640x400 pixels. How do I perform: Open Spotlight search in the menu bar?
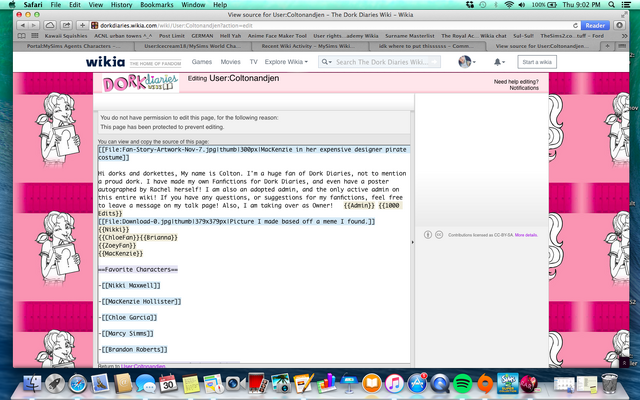(x=611, y=5)
